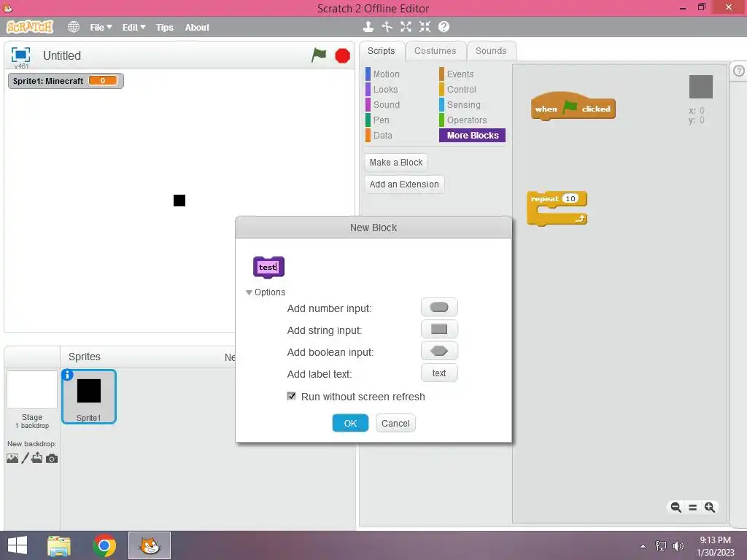Open the File menu

click(x=101, y=28)
